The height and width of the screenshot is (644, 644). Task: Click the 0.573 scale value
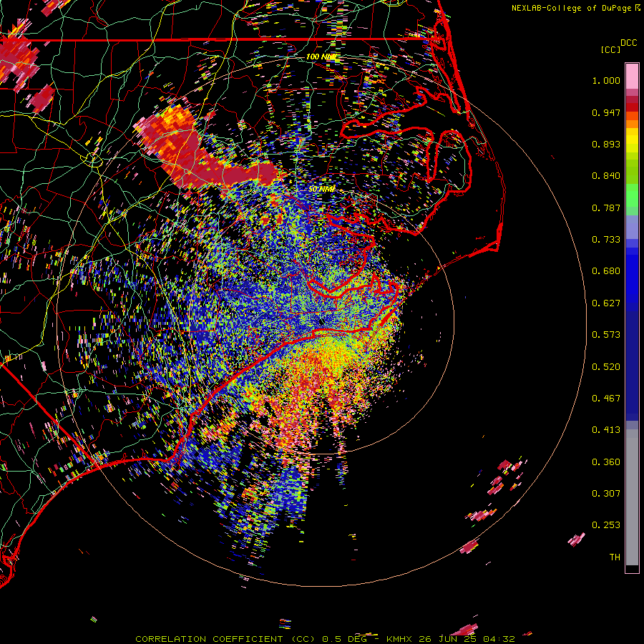(x=606, y=335)
